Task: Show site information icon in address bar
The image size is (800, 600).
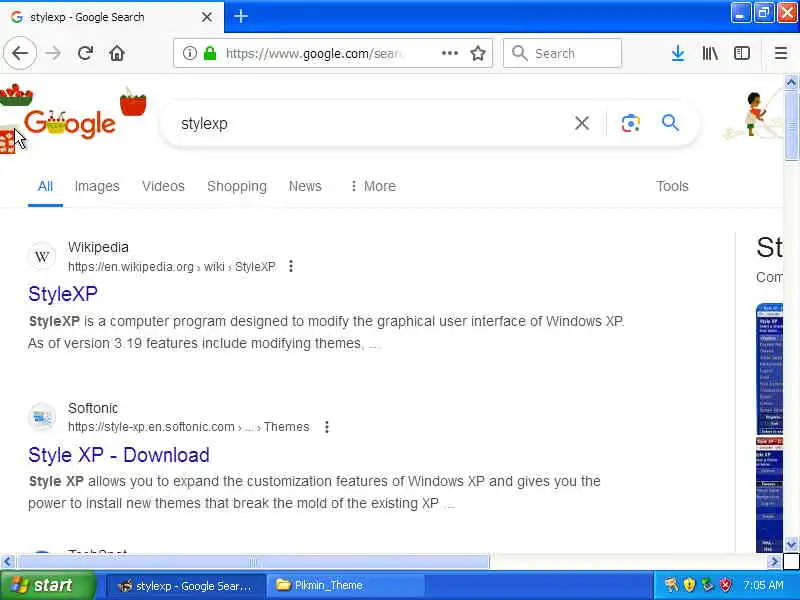Action: [x=189, y=53]
